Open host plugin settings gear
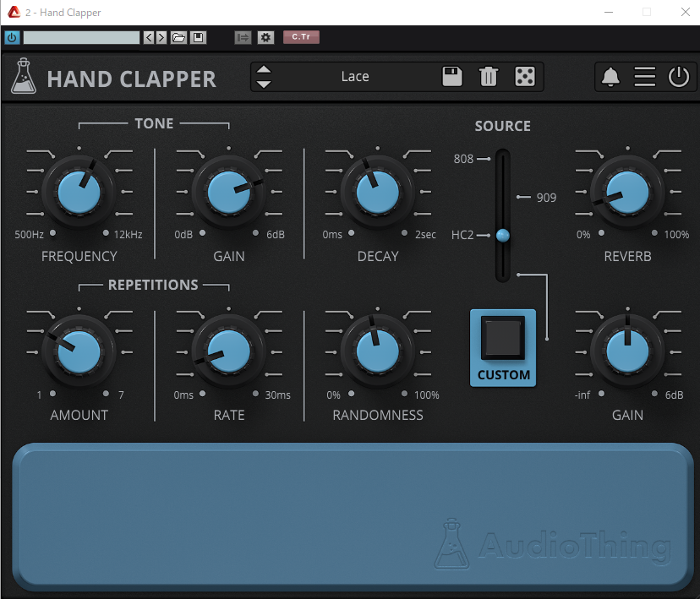Screen dimensions: 700x599 pyautogui.click(x=265, y=37)
